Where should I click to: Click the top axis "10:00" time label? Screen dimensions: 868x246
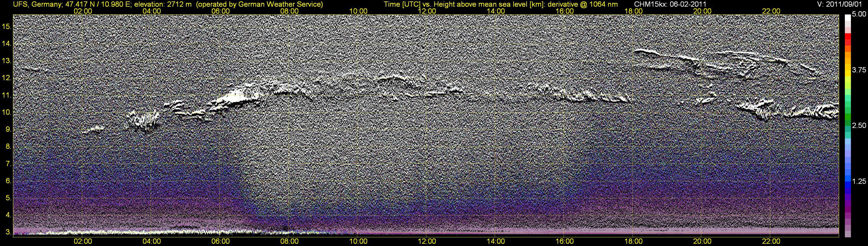pyautogui.click(x=358, y=11)
